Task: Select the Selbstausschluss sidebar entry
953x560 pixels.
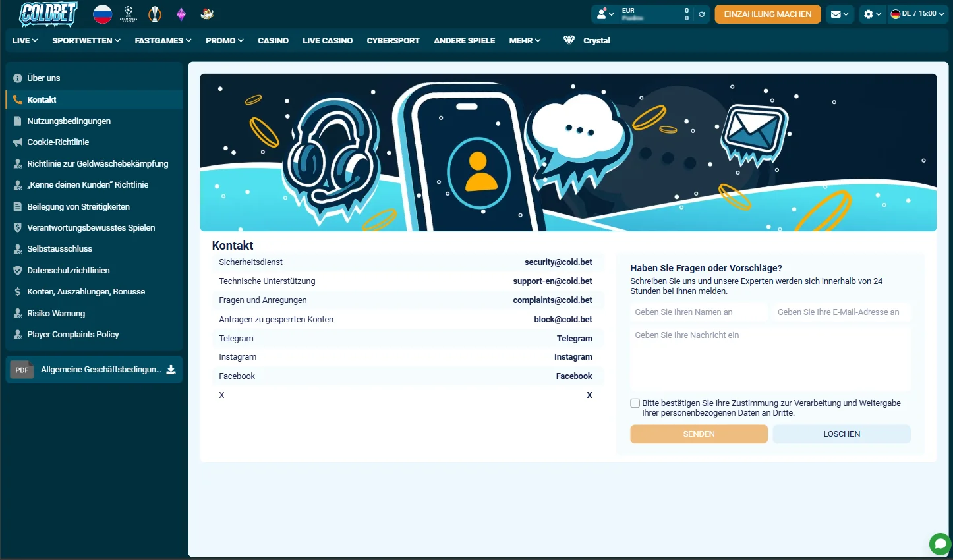Action: (58, 248)
